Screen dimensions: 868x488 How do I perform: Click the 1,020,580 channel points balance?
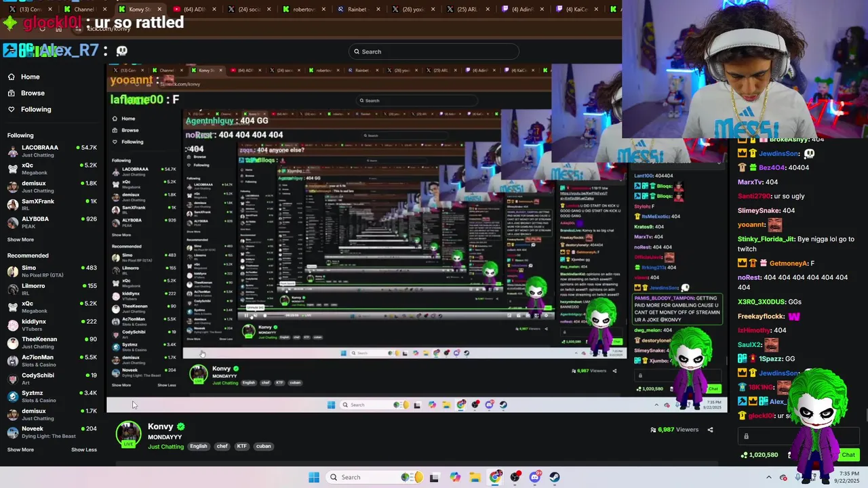[760, 455]
